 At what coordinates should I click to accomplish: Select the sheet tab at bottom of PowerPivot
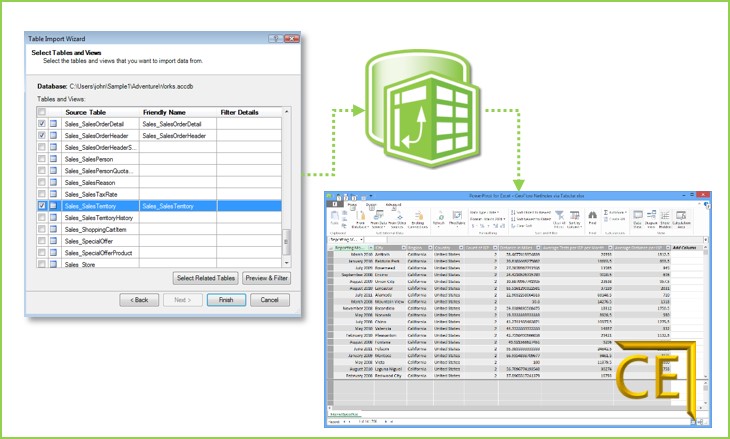(x=345, y=413)
